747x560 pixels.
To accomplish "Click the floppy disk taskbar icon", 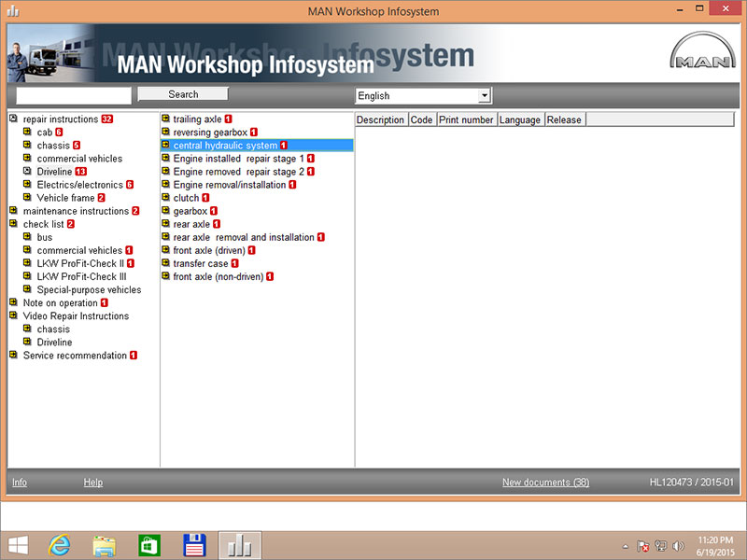I will [194, 545].
